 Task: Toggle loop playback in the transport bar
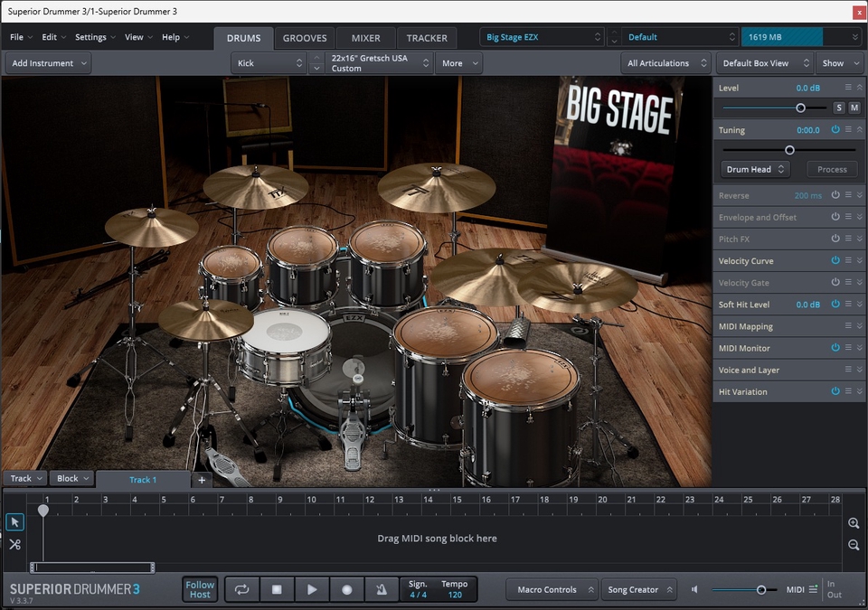tap(241, 588)
